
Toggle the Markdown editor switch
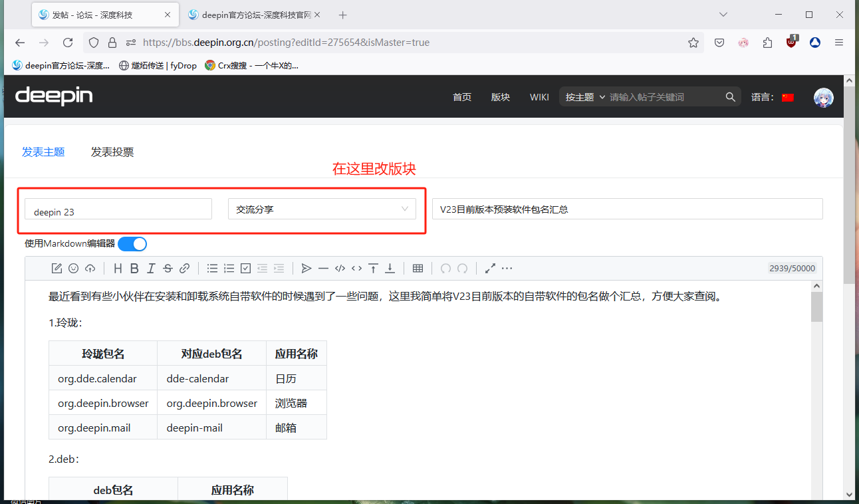click(x=132, y=244)
